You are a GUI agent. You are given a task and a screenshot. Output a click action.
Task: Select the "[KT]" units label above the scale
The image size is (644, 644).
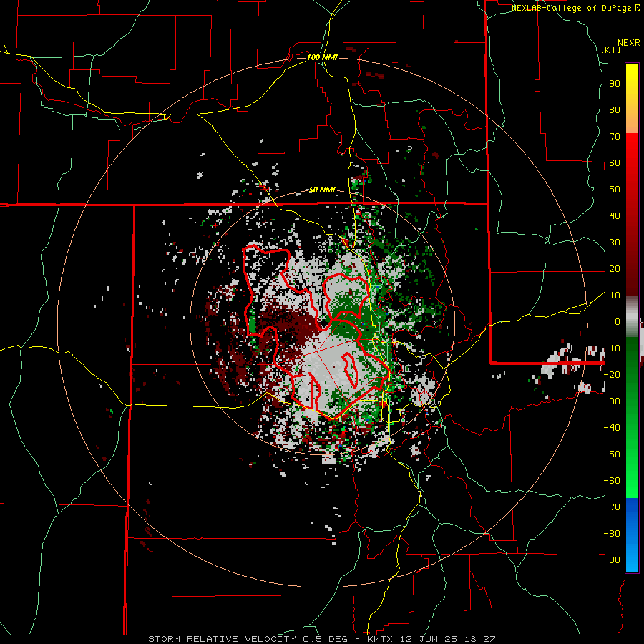(611, 49)
